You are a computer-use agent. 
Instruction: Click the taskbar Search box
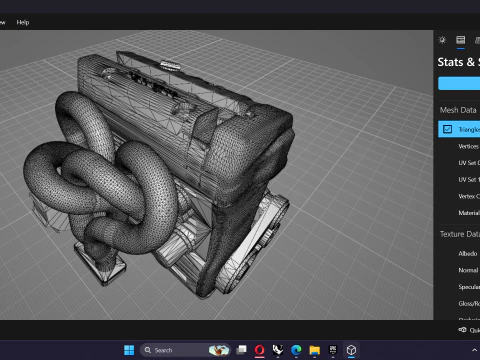(x=185, y=350)
